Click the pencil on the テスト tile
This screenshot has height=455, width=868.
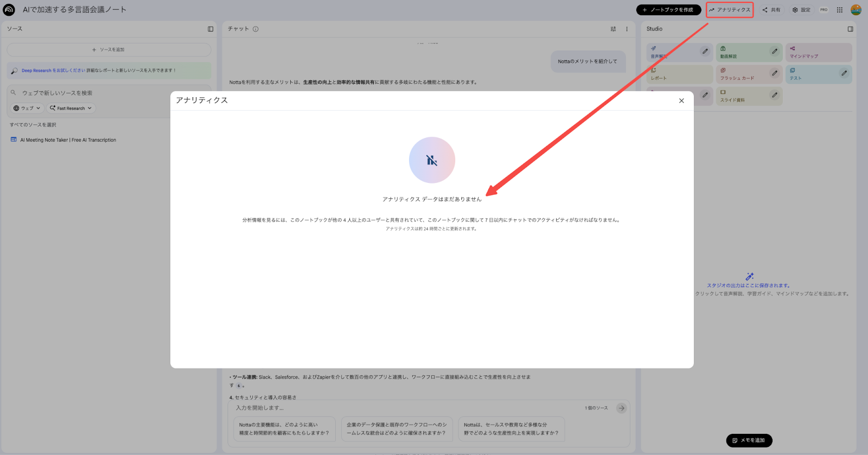click(x=844, y=73)
